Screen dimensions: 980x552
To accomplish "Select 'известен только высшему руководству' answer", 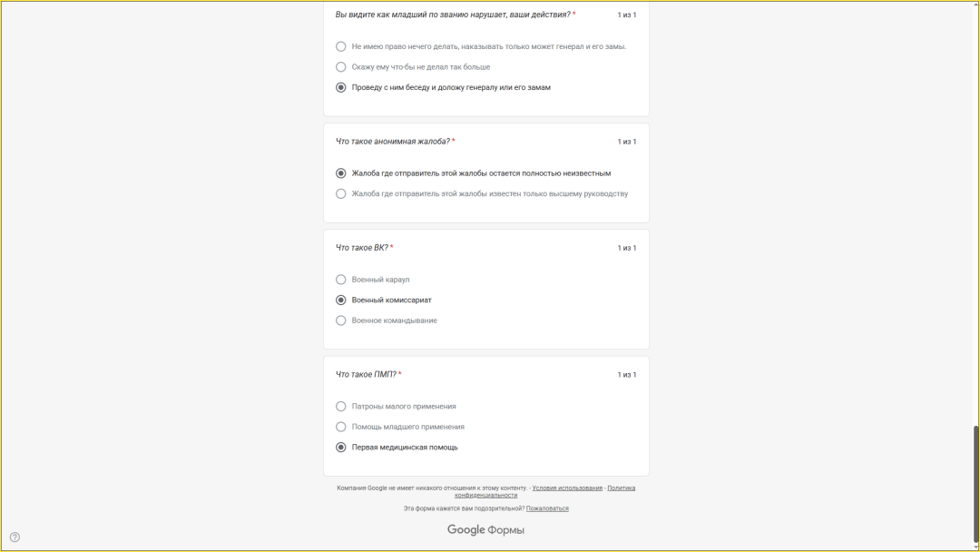I will point(341,193).
